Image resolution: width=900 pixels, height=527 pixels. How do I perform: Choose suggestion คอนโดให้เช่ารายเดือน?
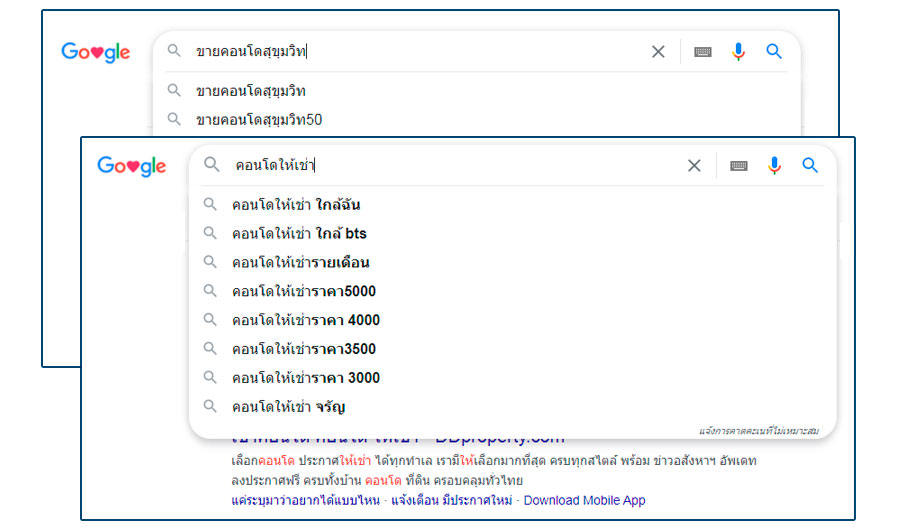click(x=300, y=263)
